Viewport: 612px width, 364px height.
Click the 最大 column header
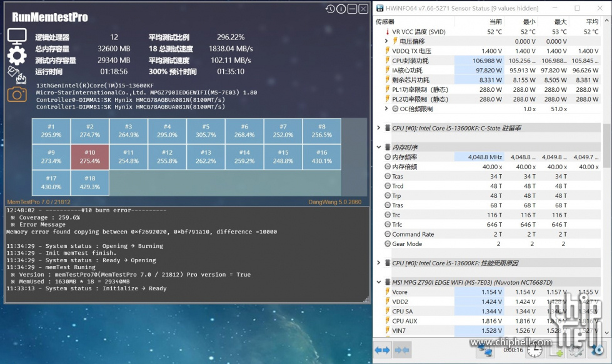pos(560,22)
